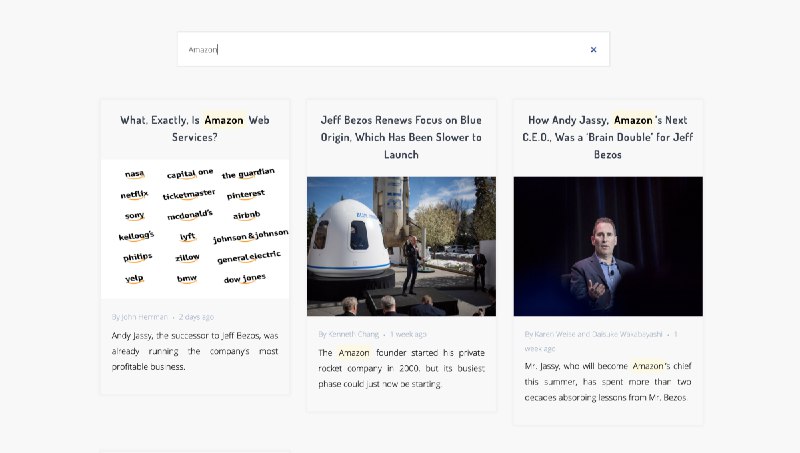Click summary 'The Amazon founder started his private rocket company'

tap(402, 368)
